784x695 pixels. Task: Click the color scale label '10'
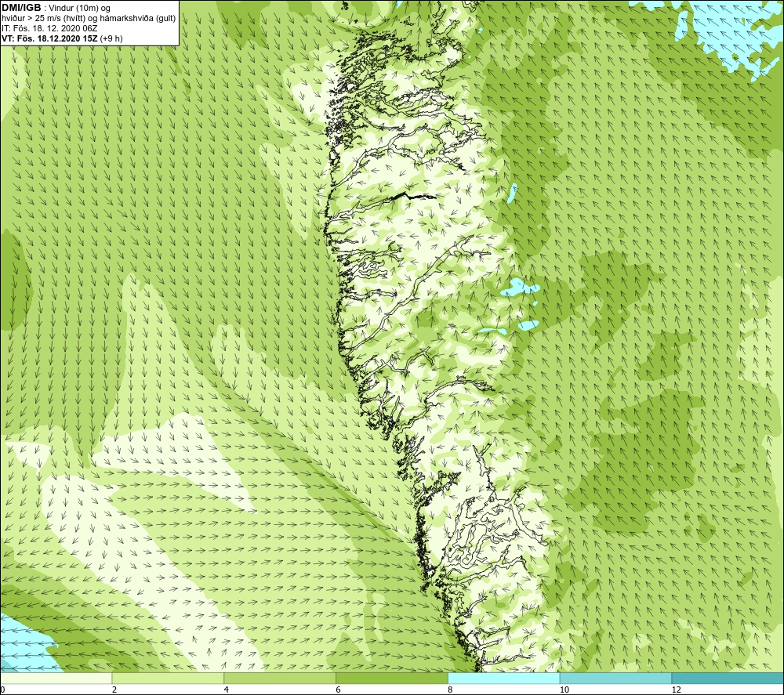(x=564, y=690)
